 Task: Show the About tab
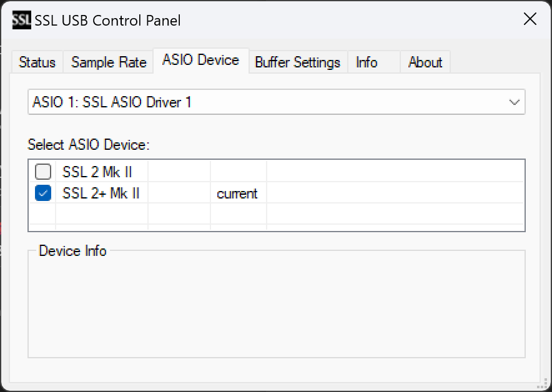click(425, 62)
